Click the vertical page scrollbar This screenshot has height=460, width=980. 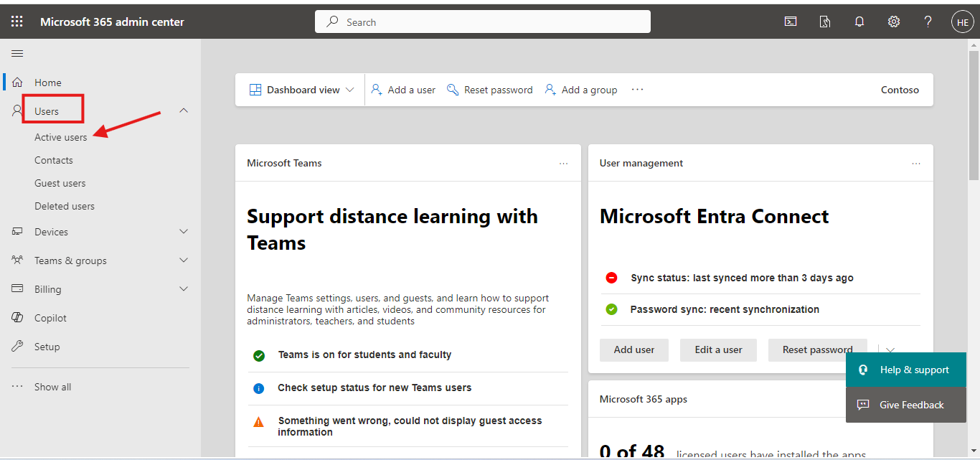(x=974, y=115)
